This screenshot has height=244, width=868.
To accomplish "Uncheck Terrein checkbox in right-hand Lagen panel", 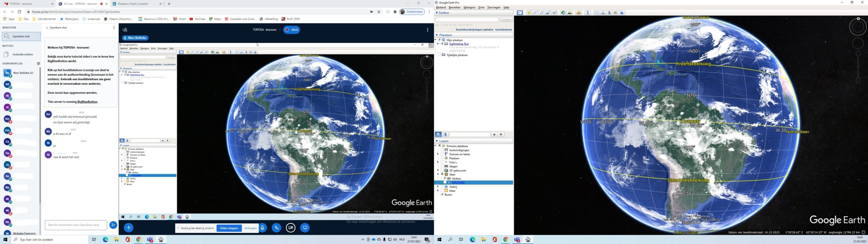I will (x=442, y=195).
